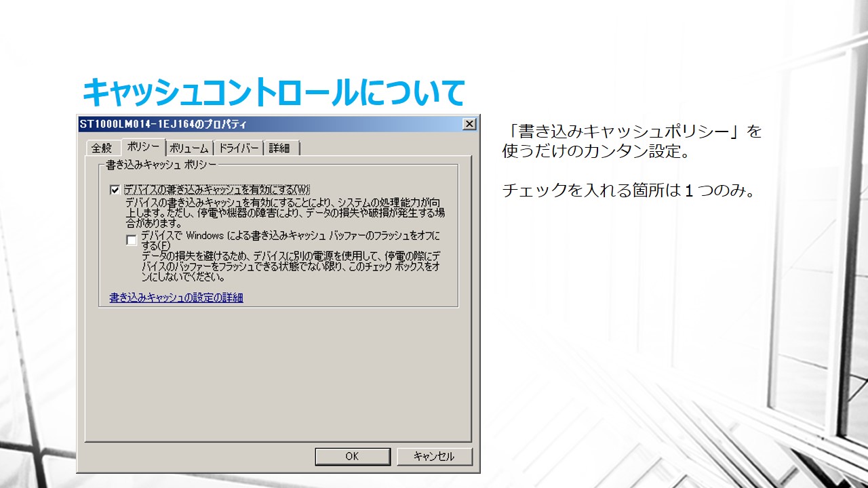
Task: Switch to the 全般 tab
Action: coord(102,148)
